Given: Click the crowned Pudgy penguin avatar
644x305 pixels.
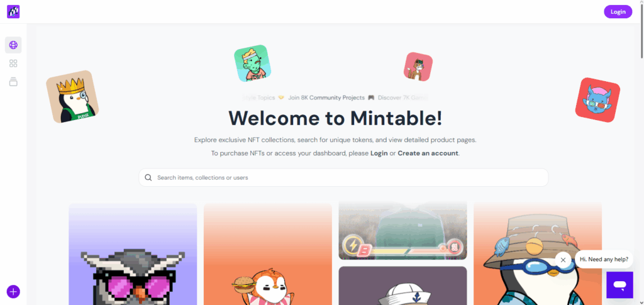Looking at the screenshot, I should (72, 96).
